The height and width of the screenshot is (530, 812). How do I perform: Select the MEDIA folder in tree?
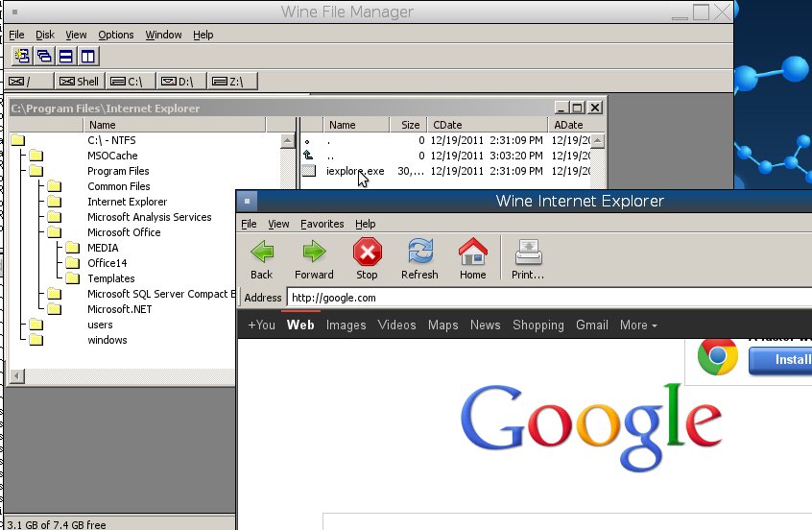point(103,248)
